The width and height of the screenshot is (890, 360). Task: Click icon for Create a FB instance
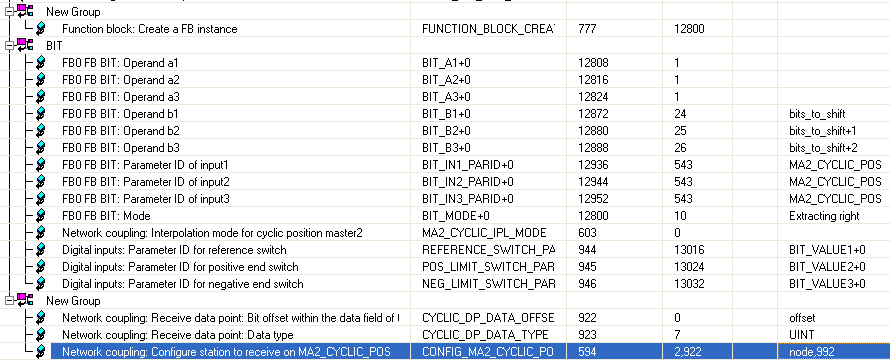pyautogui.click(x=41, y=28)
